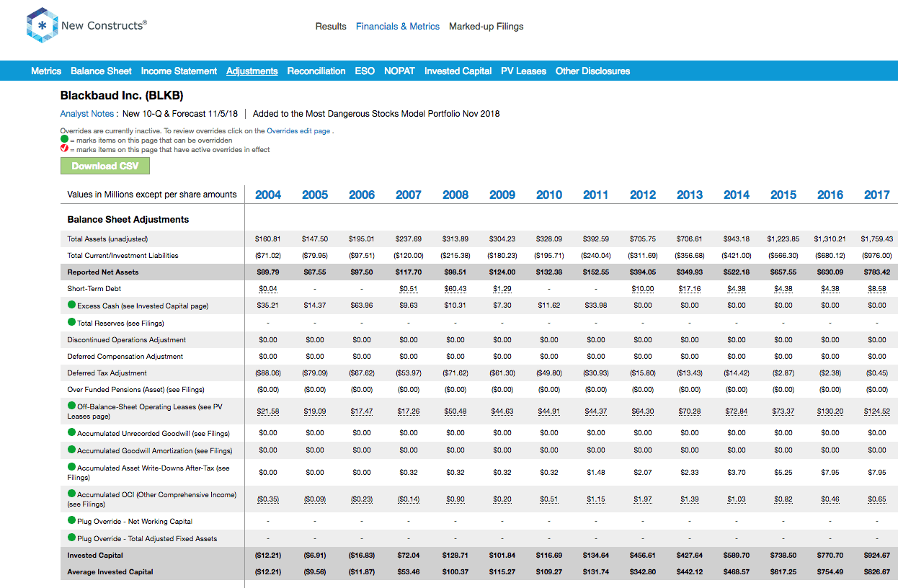Image resolution: width=898 pixels, height=588 pixels.
Task: Click green override dot beside Excess Cash
Action: point(71,306)
